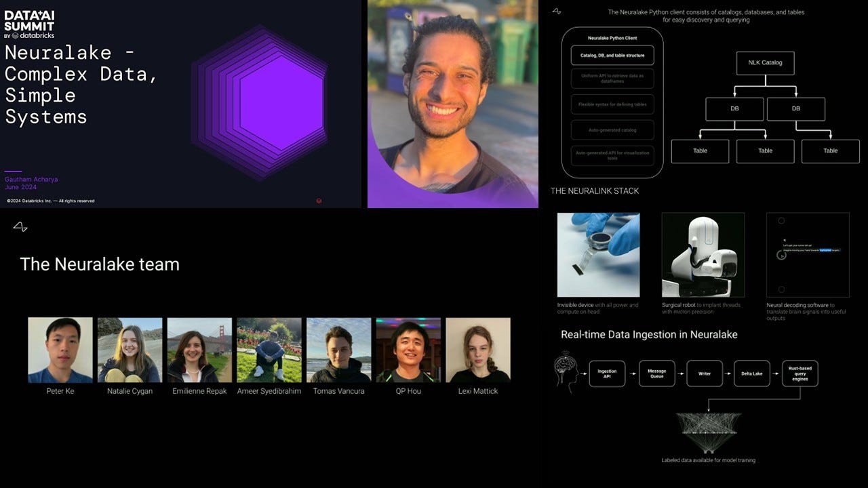Click the 'Surgical robot' caption
This screenshot has height=488, width=868.
pyautogui.click(x=702, y=308)
